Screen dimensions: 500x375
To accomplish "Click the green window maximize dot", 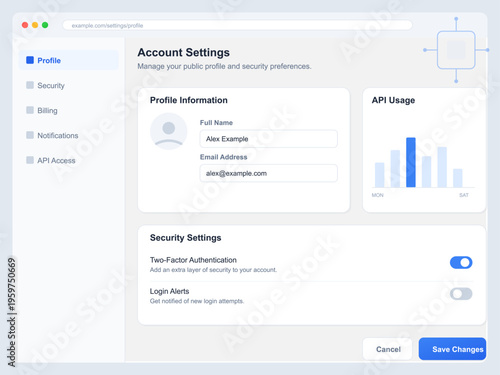I will 45,25.
